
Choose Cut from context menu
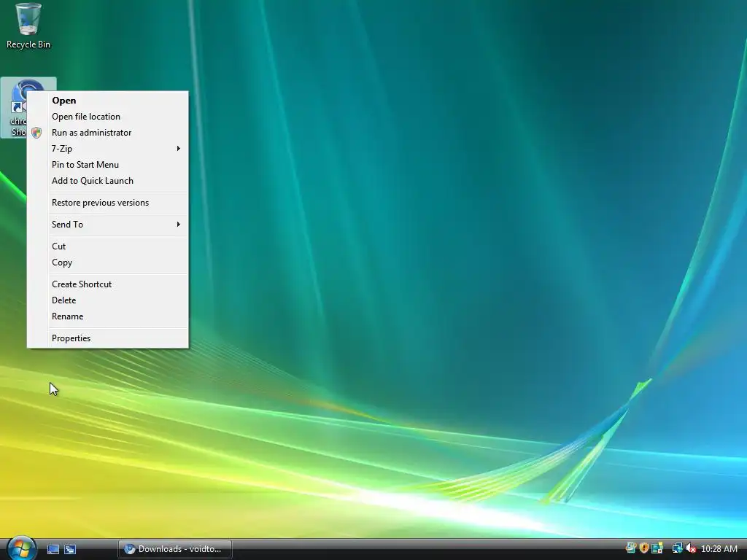[x=108, y=246]
